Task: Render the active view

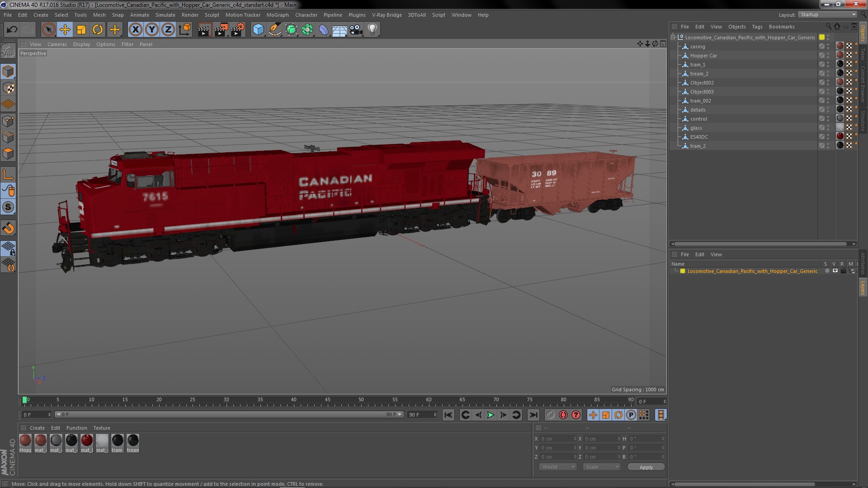Action: pos(204,30)
